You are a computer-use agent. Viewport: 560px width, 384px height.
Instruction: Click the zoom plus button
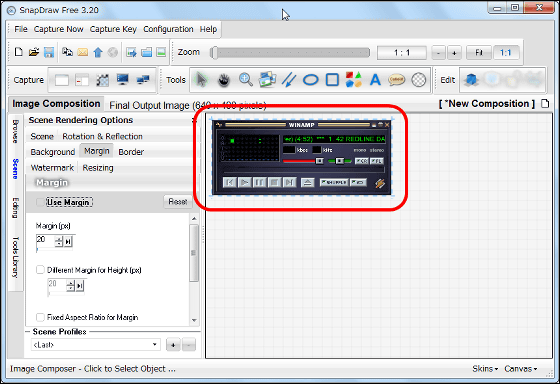[454, 53]
